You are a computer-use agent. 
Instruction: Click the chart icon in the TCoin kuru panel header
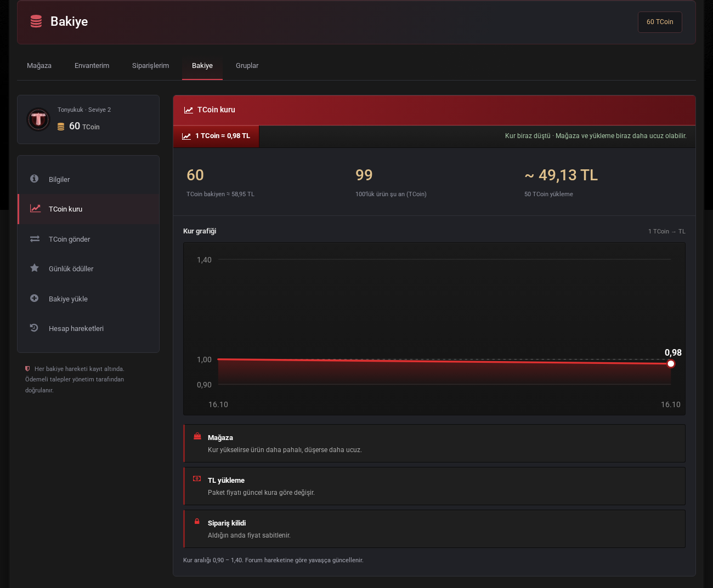(x=189, y=110)
